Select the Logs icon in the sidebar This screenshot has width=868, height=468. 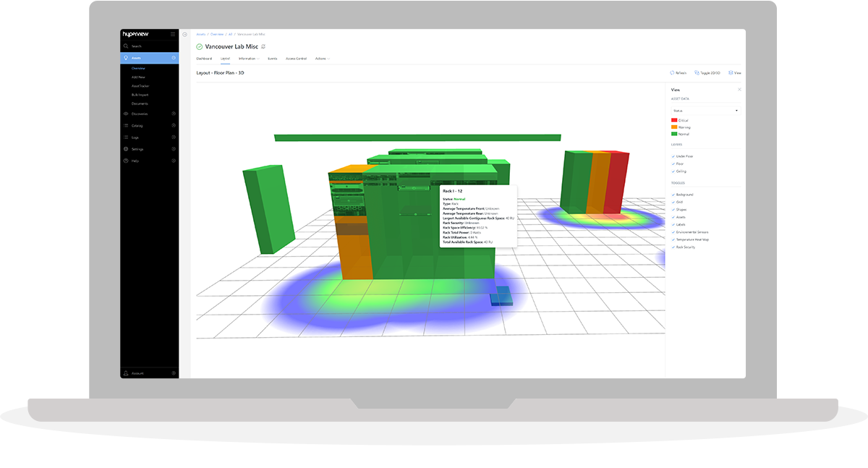125,137
